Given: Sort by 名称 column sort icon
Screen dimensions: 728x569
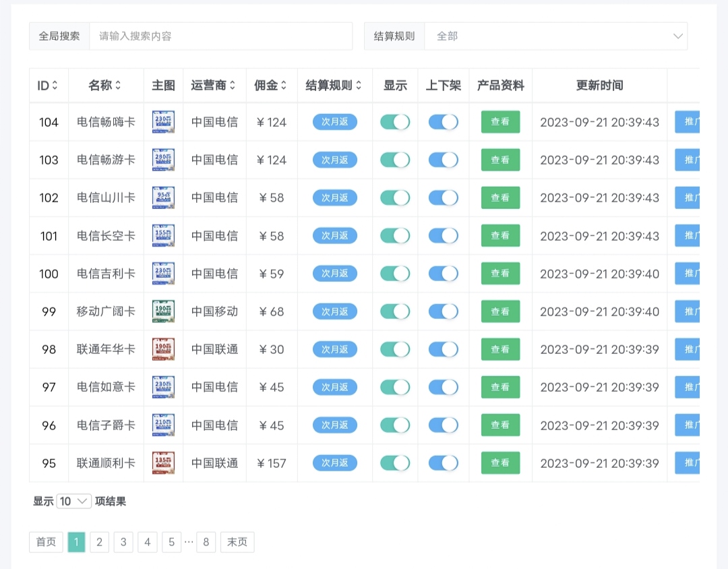Looking at the screenshot, I should click(x=118, y=86).
